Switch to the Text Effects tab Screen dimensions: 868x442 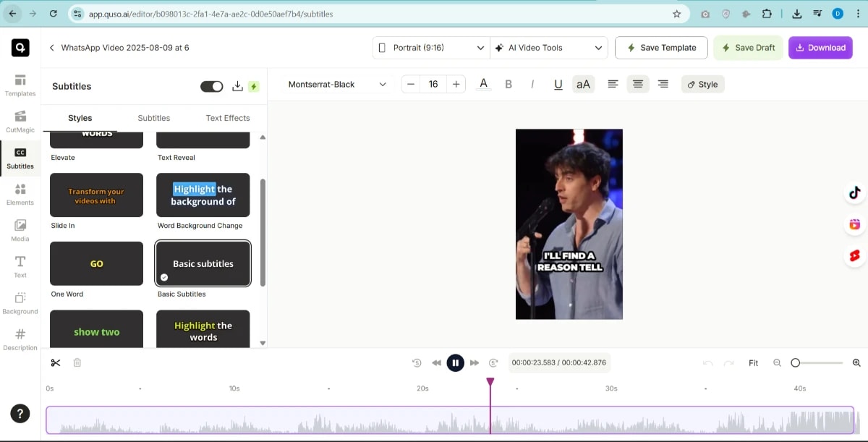[227, 117]
